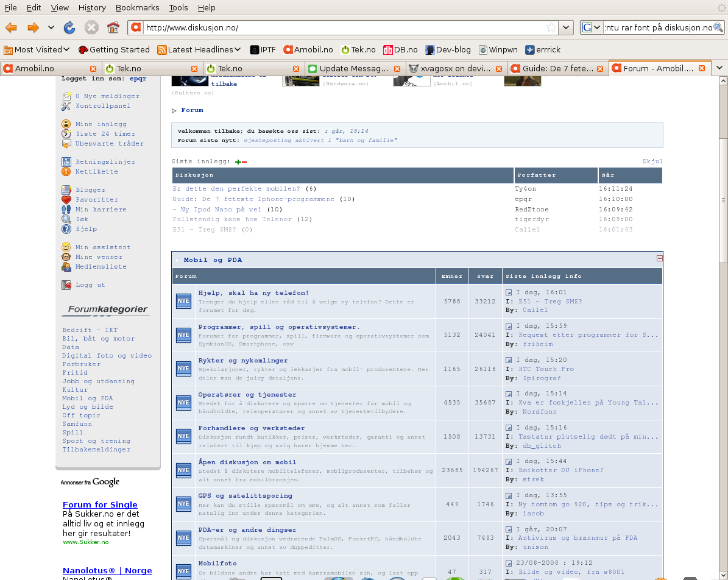Collapse the Mobil og PDA category

tap(659, 258)
